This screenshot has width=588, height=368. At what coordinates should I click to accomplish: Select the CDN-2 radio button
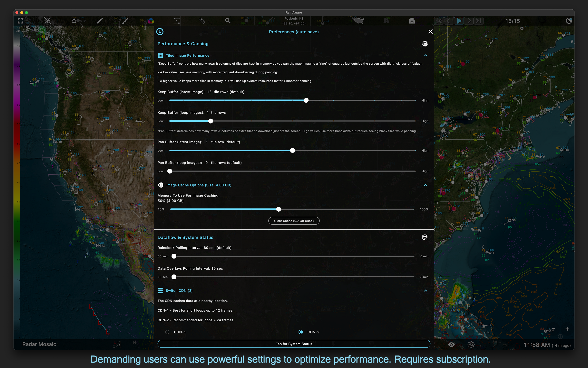tap(301, 332)
